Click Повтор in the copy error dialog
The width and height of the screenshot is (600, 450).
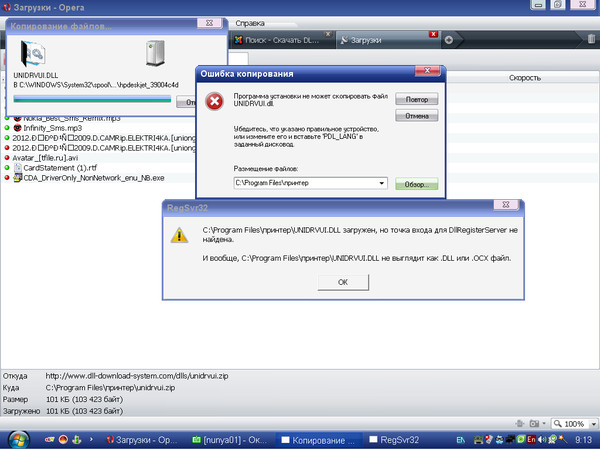click(x=416, y=99)
